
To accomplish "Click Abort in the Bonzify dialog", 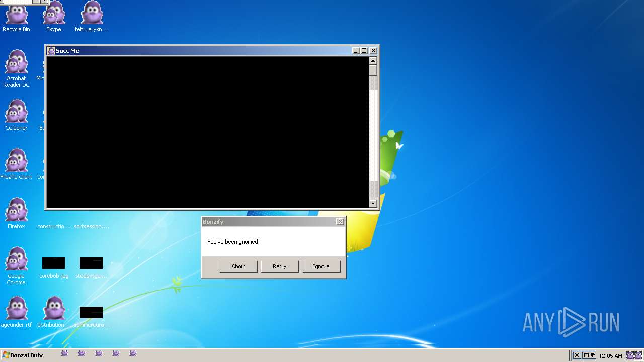I will pos(238,266).
